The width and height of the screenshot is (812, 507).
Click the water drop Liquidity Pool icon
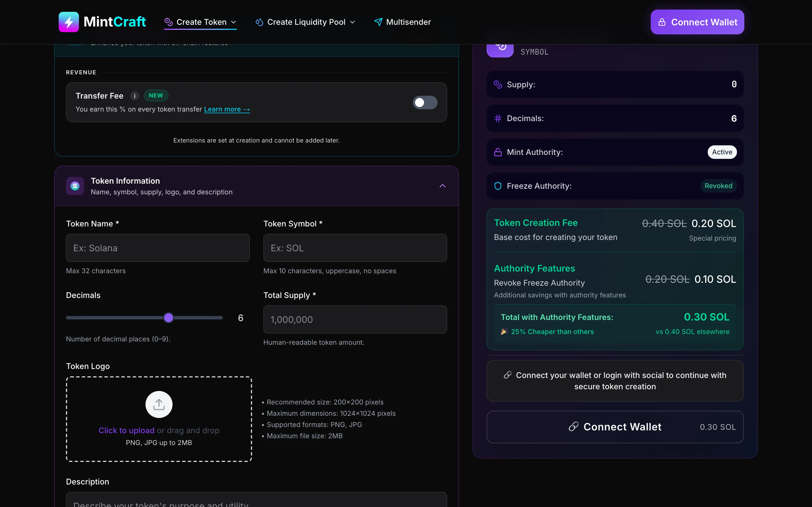coord(259,22)
